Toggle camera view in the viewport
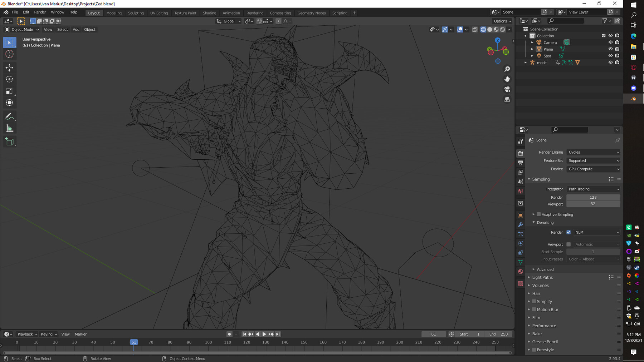This screenshot has width=644, height=362. (x=507, y=89)
